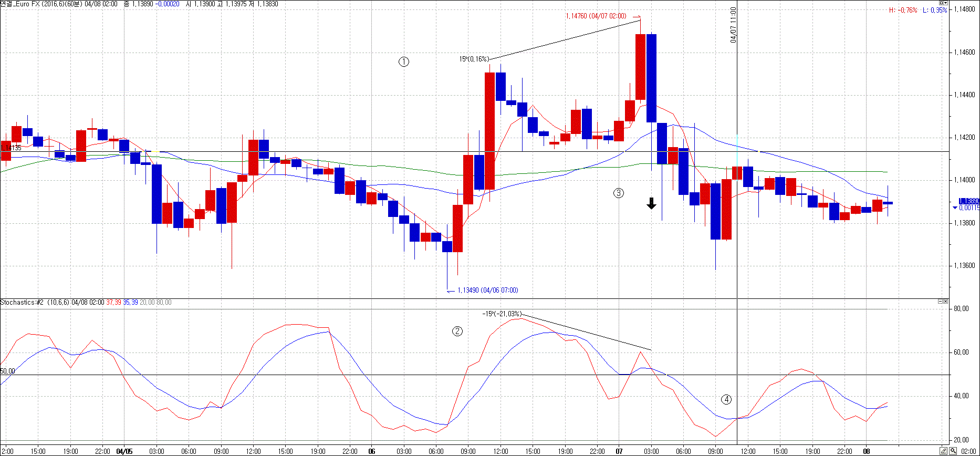Click the pencil drawing tool icon
Screen dimensions: 980x456
click(x=944, y=451)
